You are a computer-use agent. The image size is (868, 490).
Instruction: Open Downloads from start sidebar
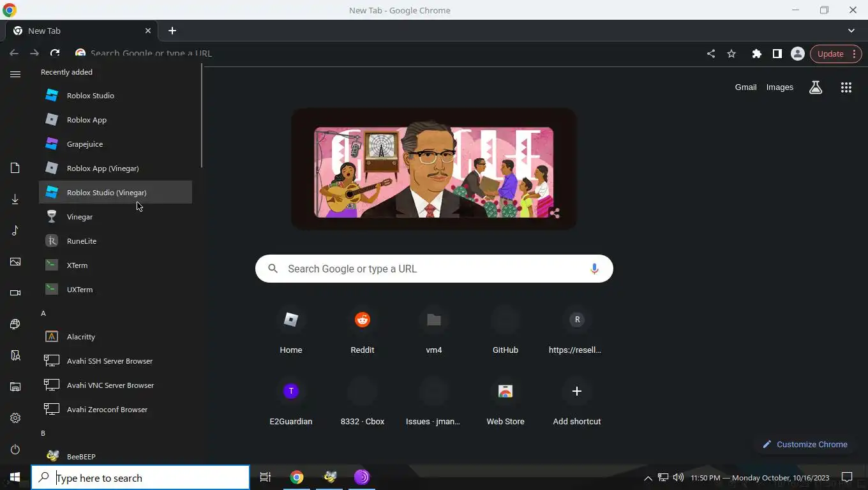(15, 199)
